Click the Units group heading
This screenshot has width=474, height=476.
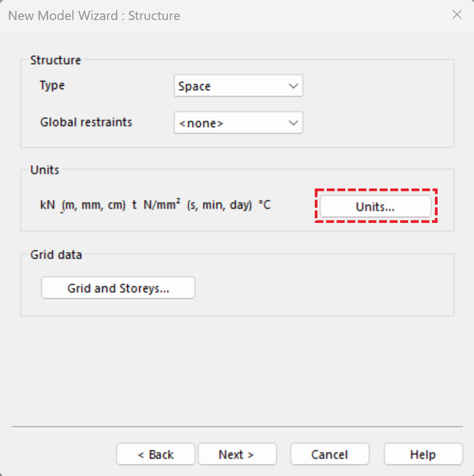[45, 170]
